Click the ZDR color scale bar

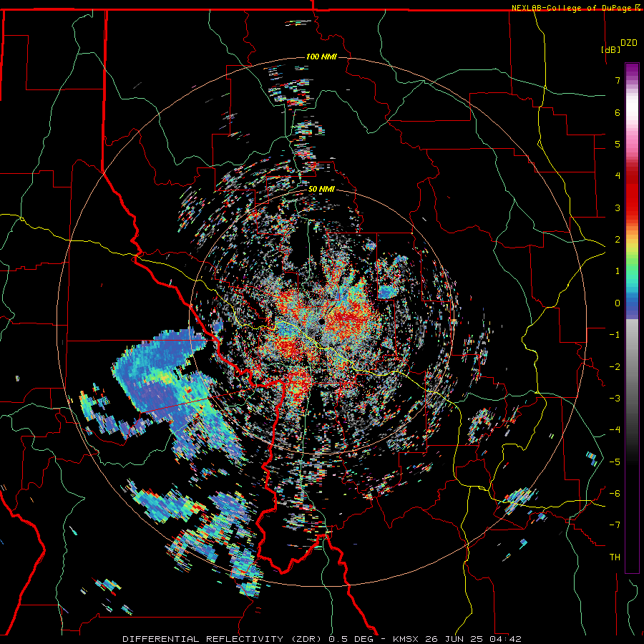632,318
